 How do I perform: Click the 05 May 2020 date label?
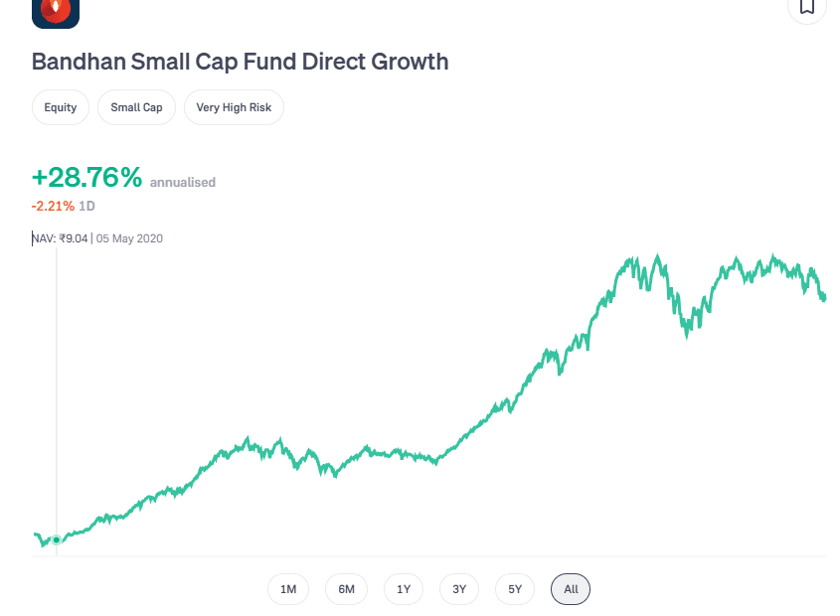coord(127,238)
